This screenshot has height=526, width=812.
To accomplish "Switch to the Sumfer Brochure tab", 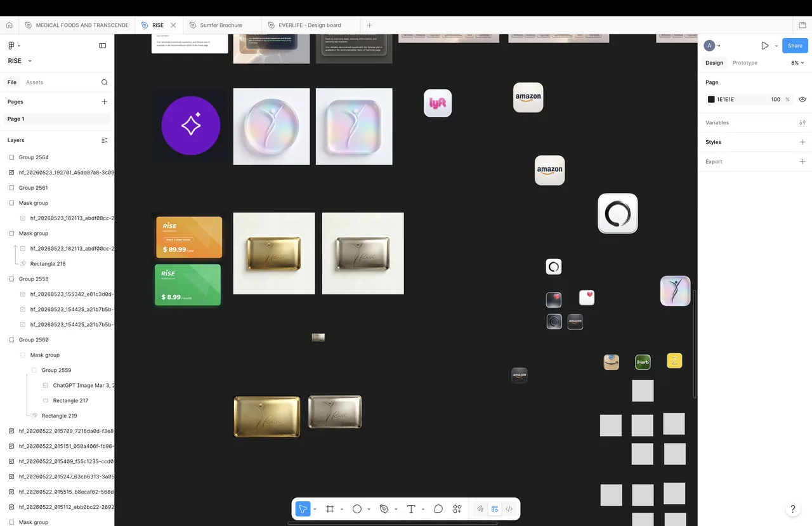I will 221,25.
